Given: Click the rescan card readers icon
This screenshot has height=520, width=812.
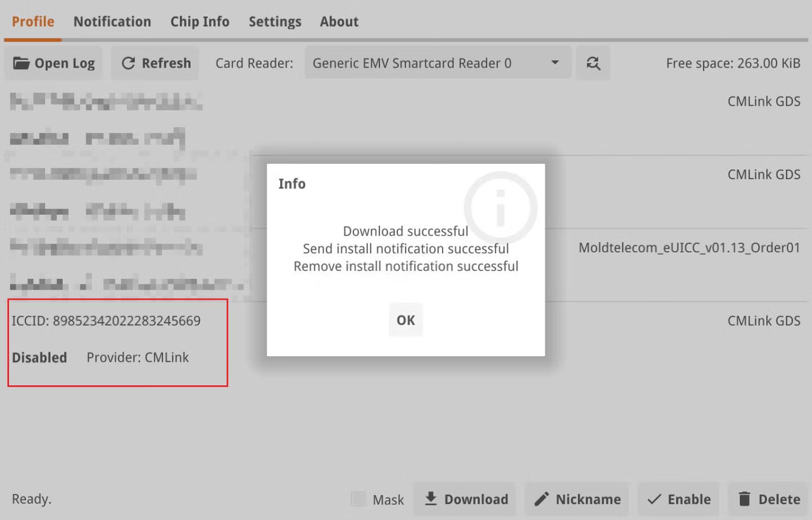Looking at the screenshot, I should click(593, 63).
